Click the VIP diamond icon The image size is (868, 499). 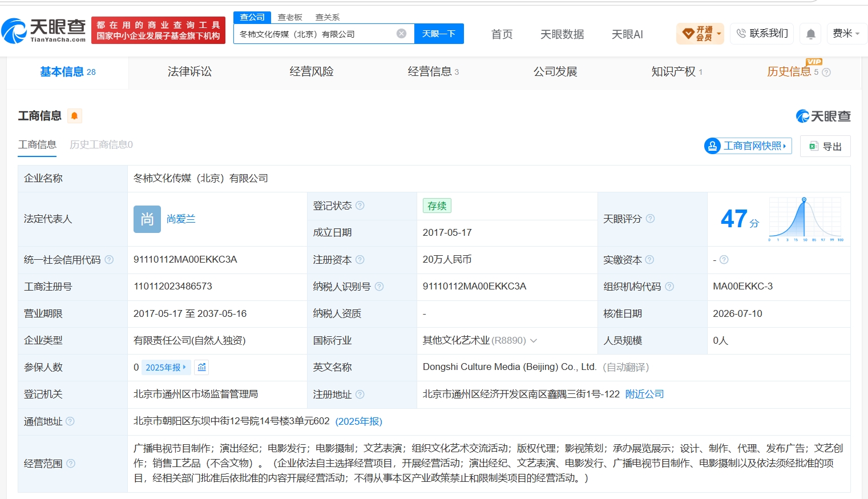pyautogui.click(x=688, y=33)
